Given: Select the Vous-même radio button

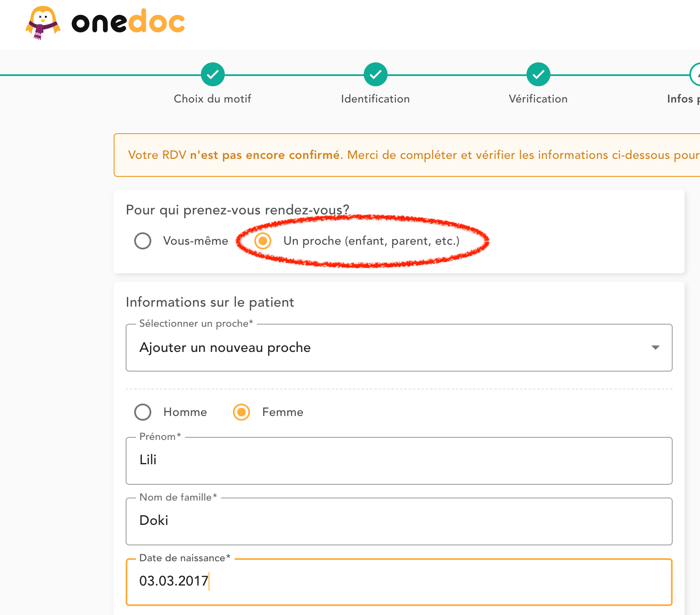Looking at the screenshot, I should tap(143, 241).
